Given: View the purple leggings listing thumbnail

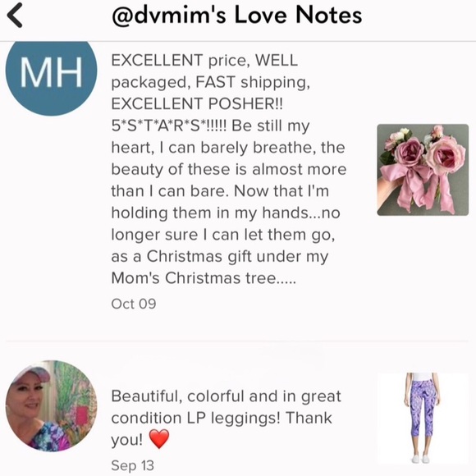Looking at the screenshot, I should point(423,419).
